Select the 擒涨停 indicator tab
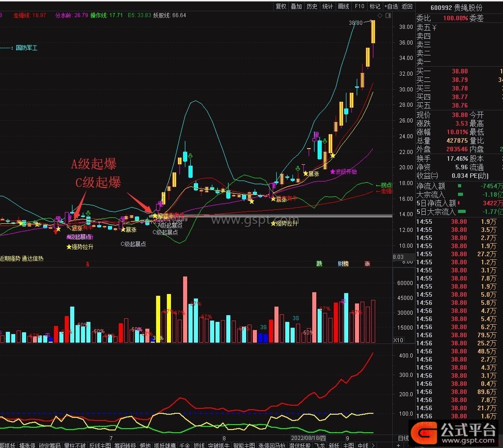This screenshot has height=448, width=503. 27,445
